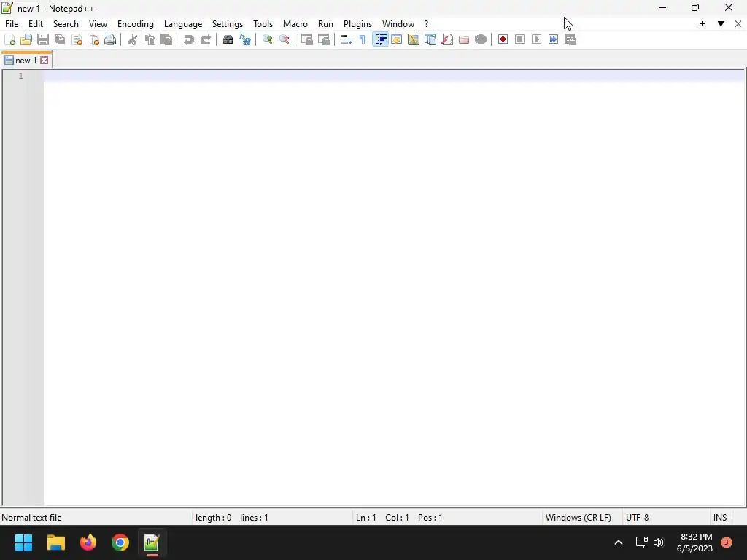Image resolution: width=747 pixels, height=560 pixels.
Task: Show the Document List panel
Action: coord(430,39)
